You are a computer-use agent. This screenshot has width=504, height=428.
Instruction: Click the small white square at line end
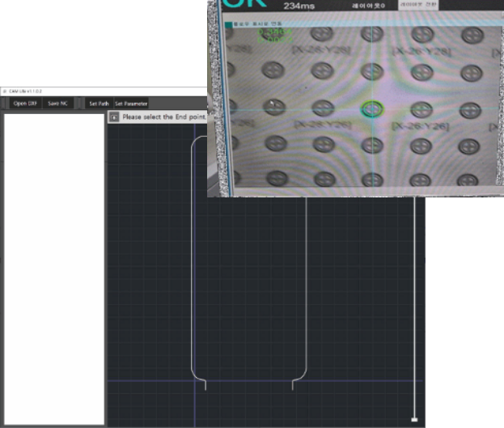414,420
